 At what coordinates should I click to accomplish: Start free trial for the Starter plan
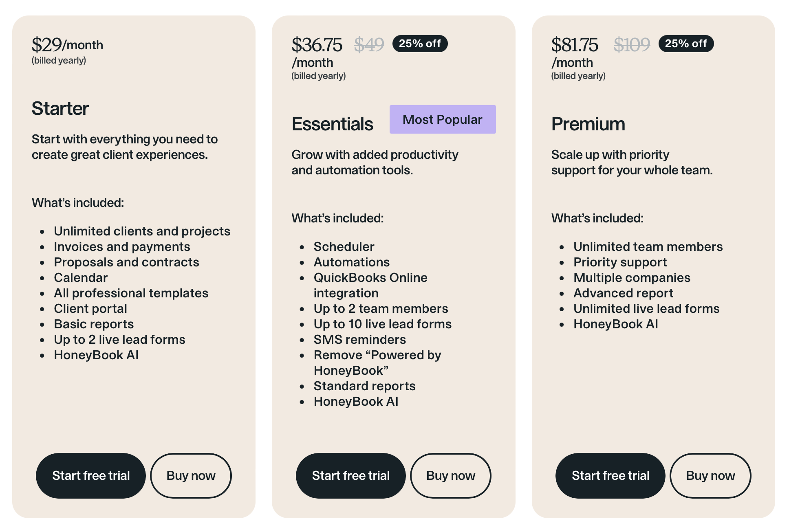[x=90, y=475]
